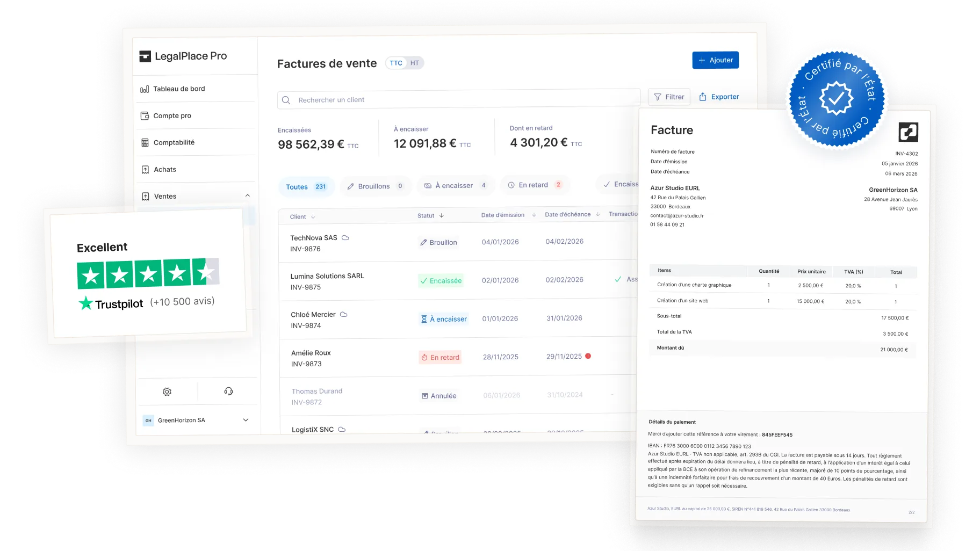Open the TechNova SAS invoice row
This screenshot has height=551, width=980.
(x=458, y=243)
